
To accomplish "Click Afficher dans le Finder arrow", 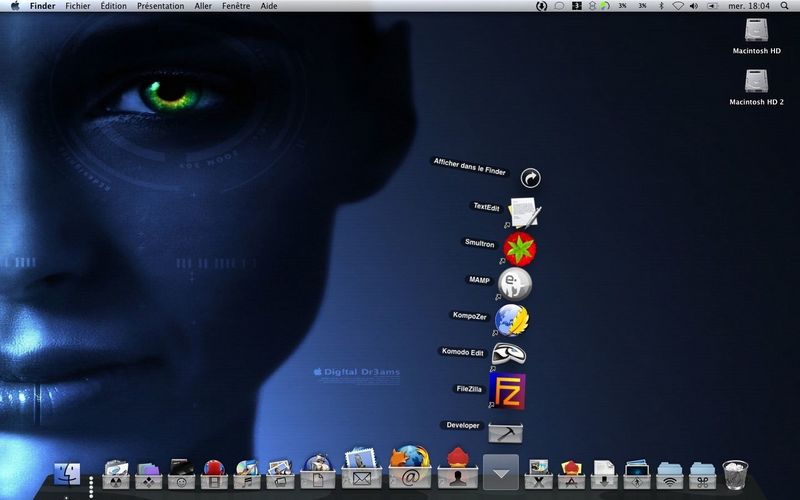I will coord(531,178).
